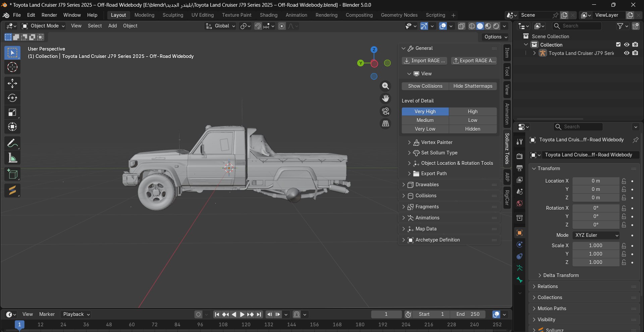Viewport: 644px width, 332px height.
Task: Click the Import RAGE button
Action: (425, 61)
